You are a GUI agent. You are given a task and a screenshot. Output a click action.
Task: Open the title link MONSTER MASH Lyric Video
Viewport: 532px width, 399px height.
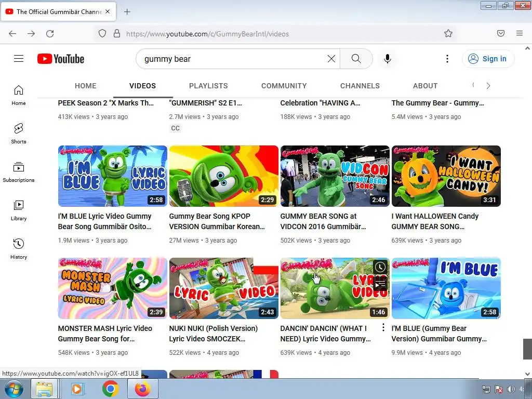point(105,334)
